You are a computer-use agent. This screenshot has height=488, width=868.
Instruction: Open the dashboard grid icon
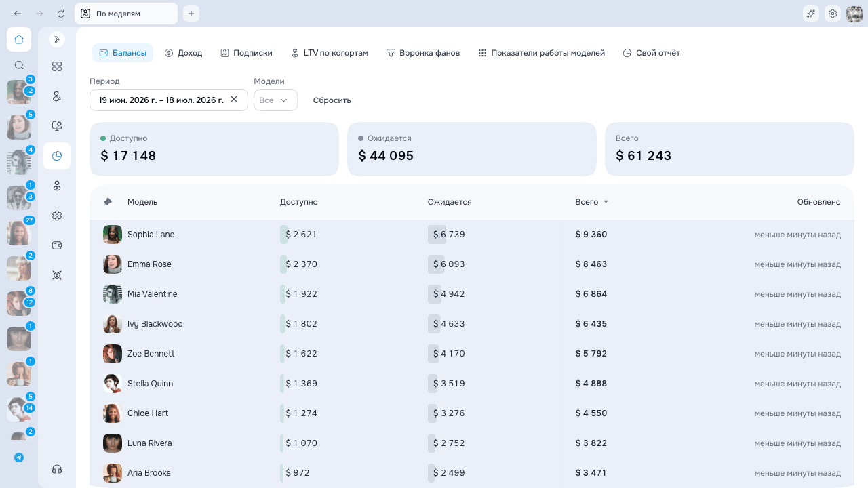[57, 66]
